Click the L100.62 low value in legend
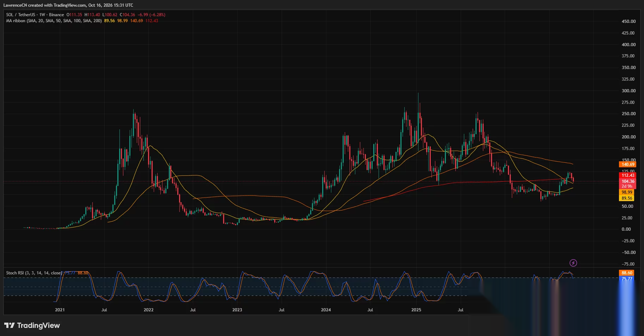 click(x=110, y=15)
